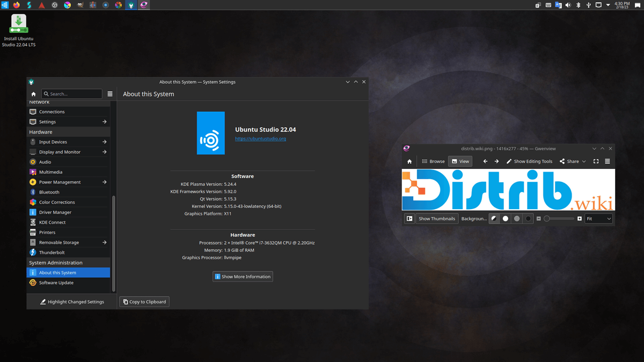644x362 pixels.
Task: Click the Audio speaker icon in sidebar
Action: click(x=33, y=162)
